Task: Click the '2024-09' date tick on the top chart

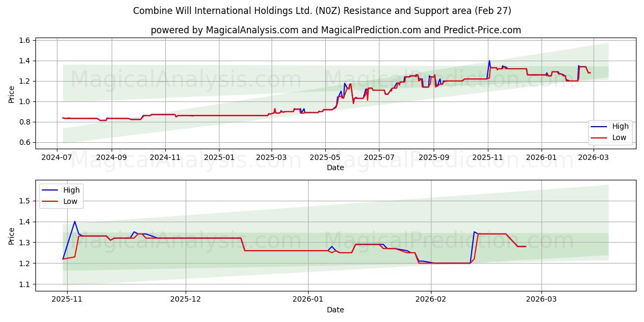Action: coord(112,158)
